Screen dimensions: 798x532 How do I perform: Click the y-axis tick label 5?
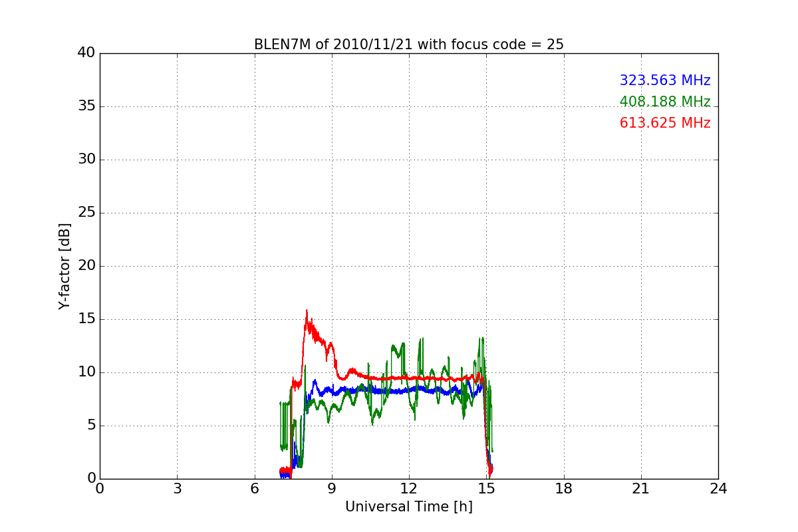pos(91,426)
